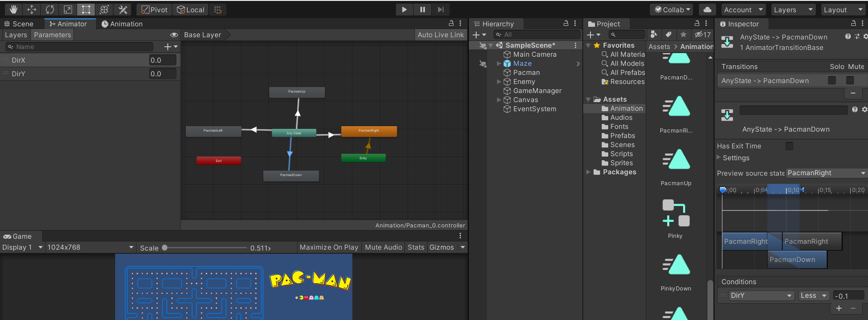Switch to the Animation tab
The width and height of the screenshot is (868, 320).
pos(122,24)
